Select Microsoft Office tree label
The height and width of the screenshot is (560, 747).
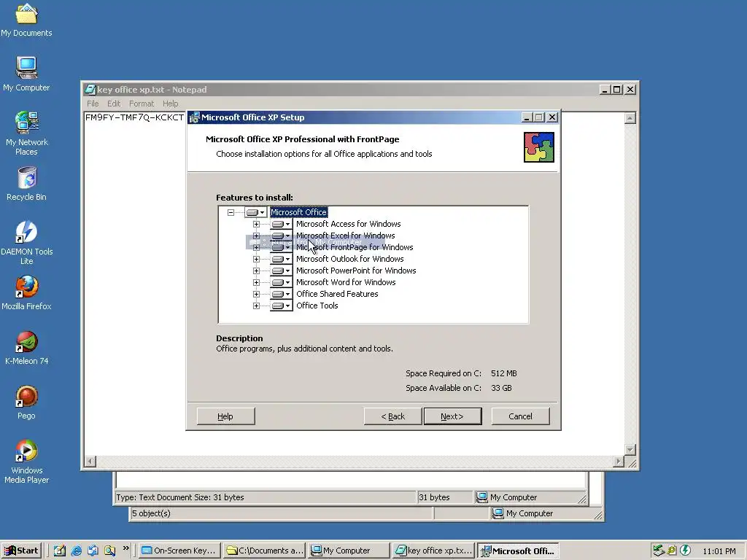298,212
